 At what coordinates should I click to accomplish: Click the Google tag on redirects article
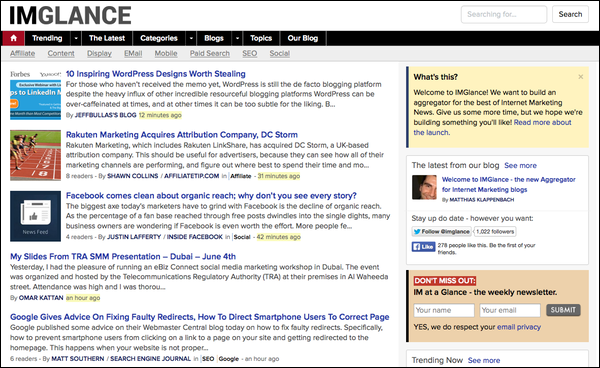[x=229, y=359]
